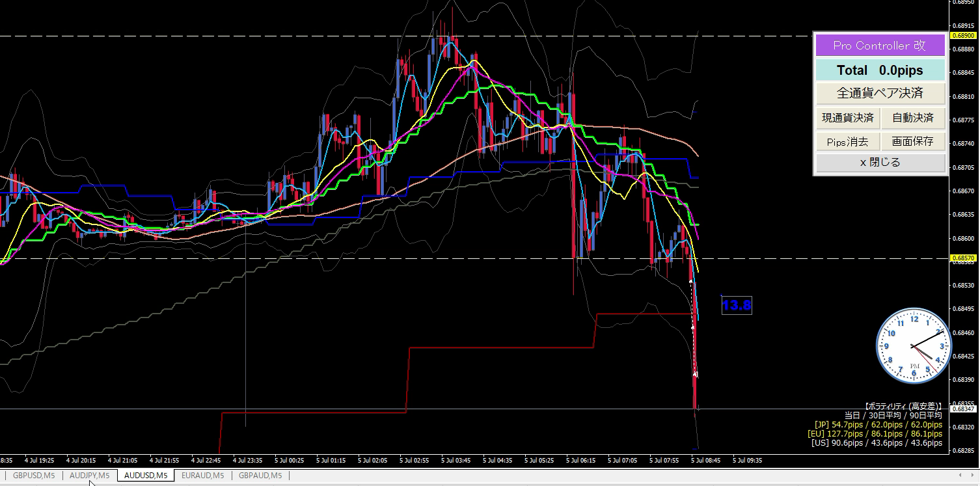Click the analog clock widget
The height and width of the screenshot is (486, 980).
(x=913, y=346)
